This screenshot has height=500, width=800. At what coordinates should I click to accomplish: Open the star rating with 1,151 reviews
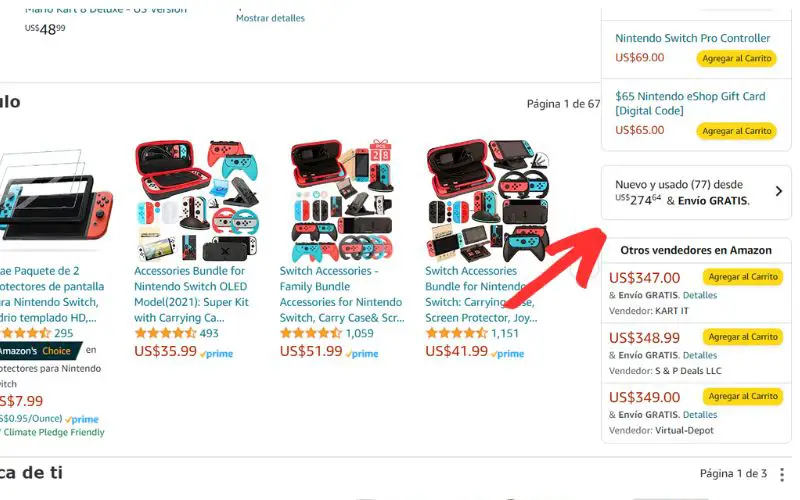tap(456, 333)
